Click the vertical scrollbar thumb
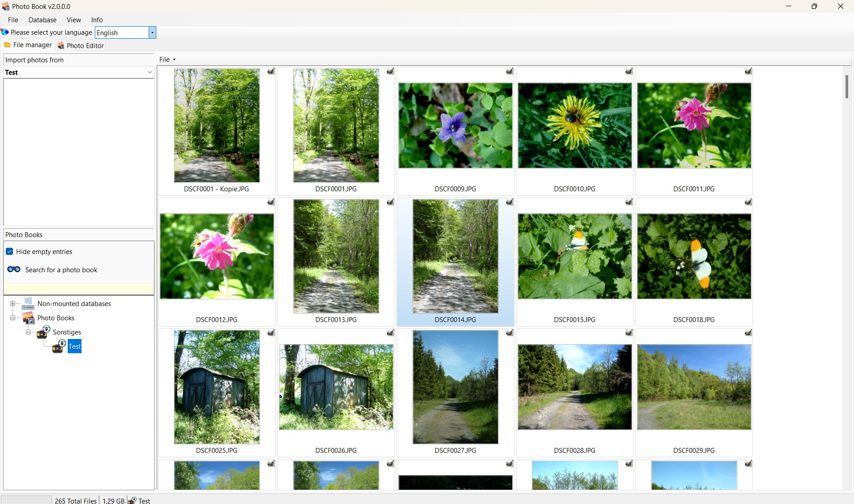The height and width of the screenshot is (504, 854). (846, 87)
